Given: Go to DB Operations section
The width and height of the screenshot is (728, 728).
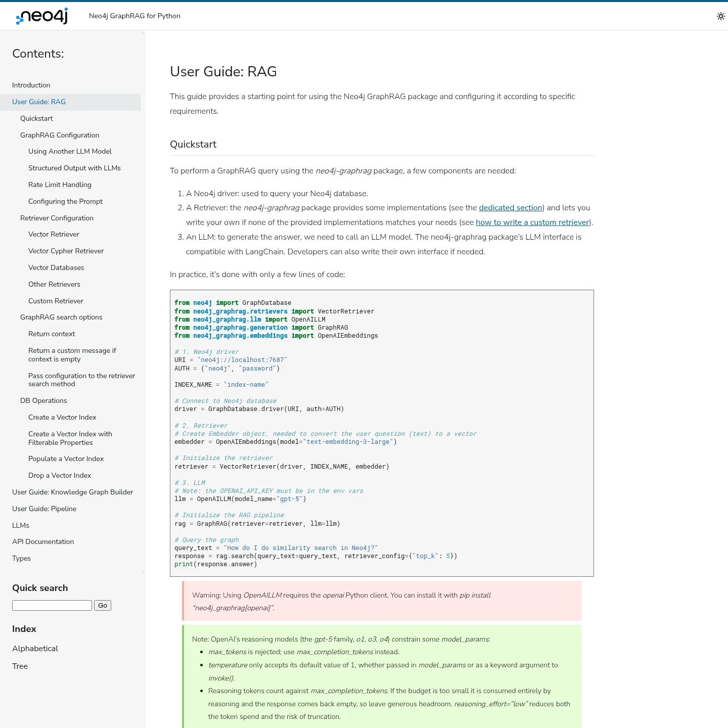Looking at the screenshot, I should point(43,400).
